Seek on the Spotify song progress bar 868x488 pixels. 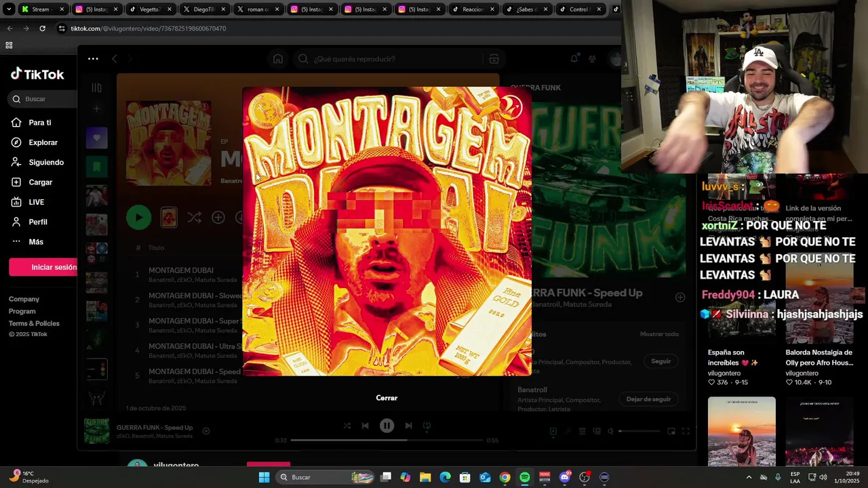pyautogui.click(x=387, y=440)
